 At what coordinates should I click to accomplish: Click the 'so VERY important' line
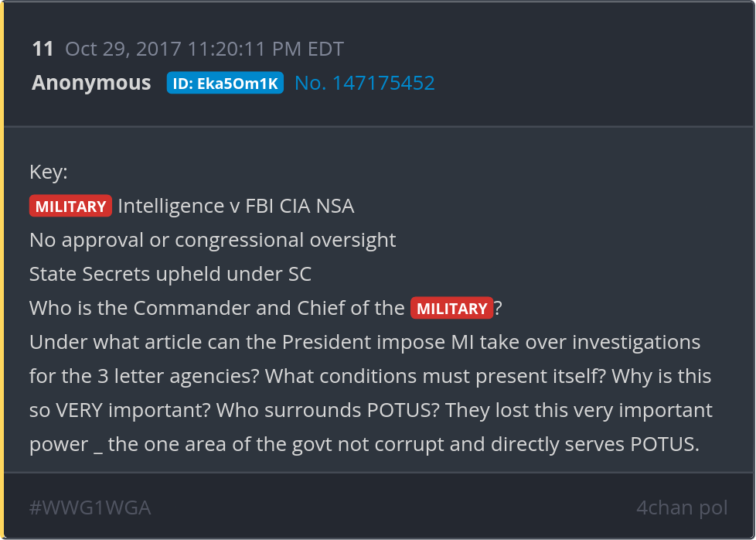point(116,410)
